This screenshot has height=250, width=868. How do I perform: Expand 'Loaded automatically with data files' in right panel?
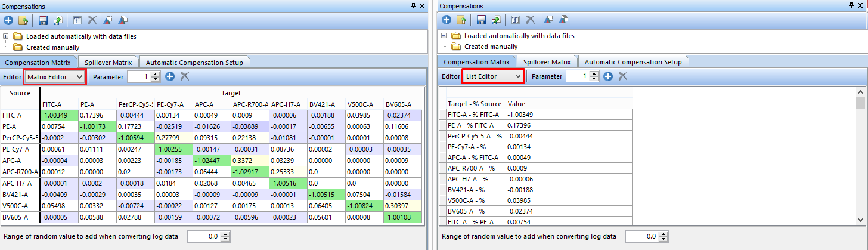click(445, 36)
